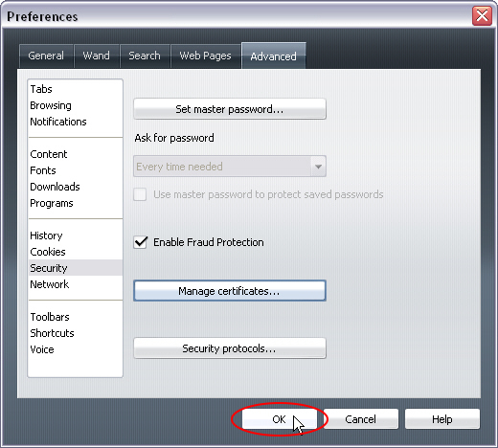The height and width of the screenshot is (448, 498).
Task: Open the Search tab
Action: click(x=145, y=56)
